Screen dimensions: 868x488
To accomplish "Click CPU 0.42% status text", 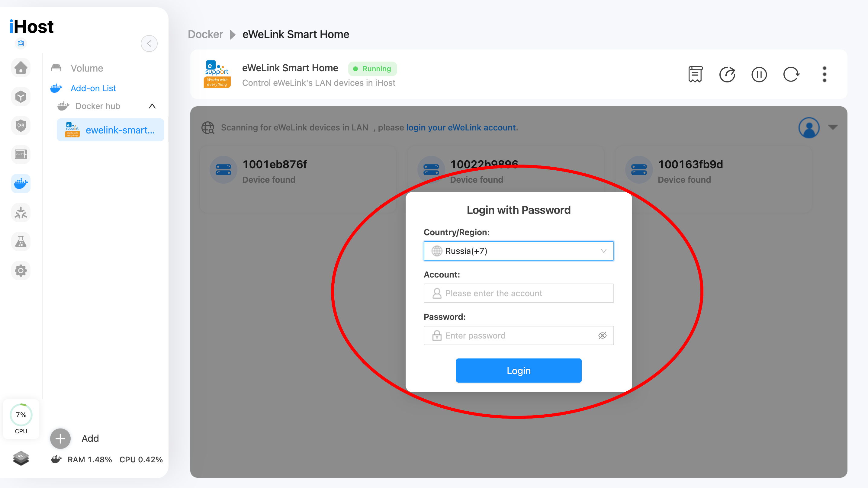I will [x=141, y=460].
